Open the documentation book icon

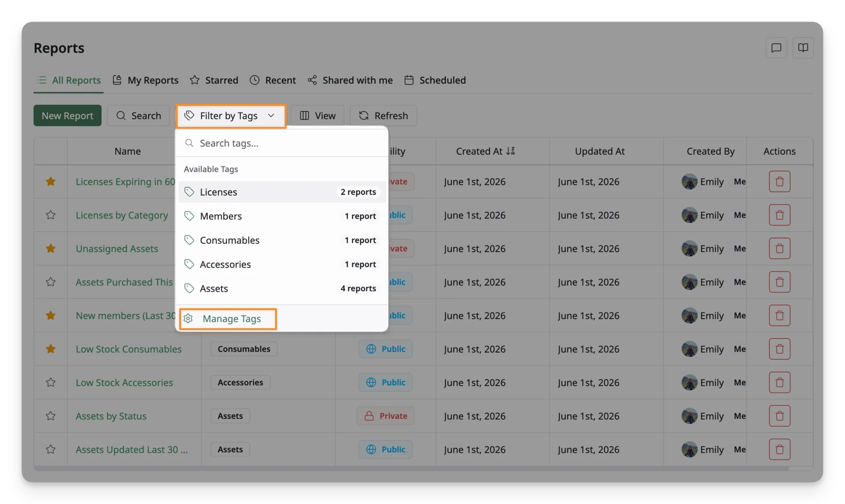pos(803,48)
